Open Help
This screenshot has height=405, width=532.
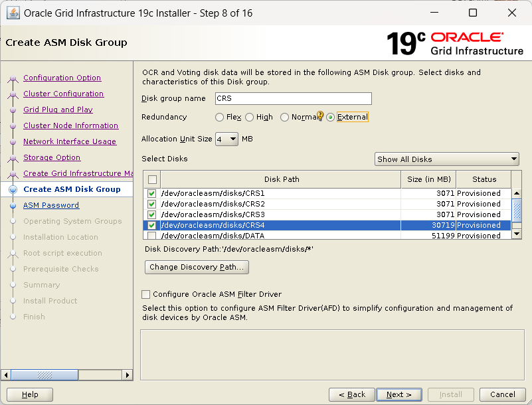coord(30,395)
